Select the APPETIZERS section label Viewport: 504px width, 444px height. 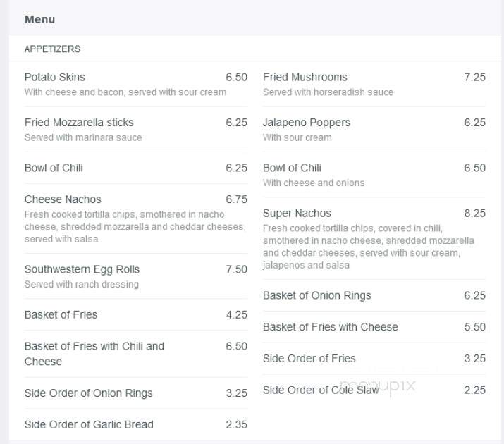tap(52, 49)
